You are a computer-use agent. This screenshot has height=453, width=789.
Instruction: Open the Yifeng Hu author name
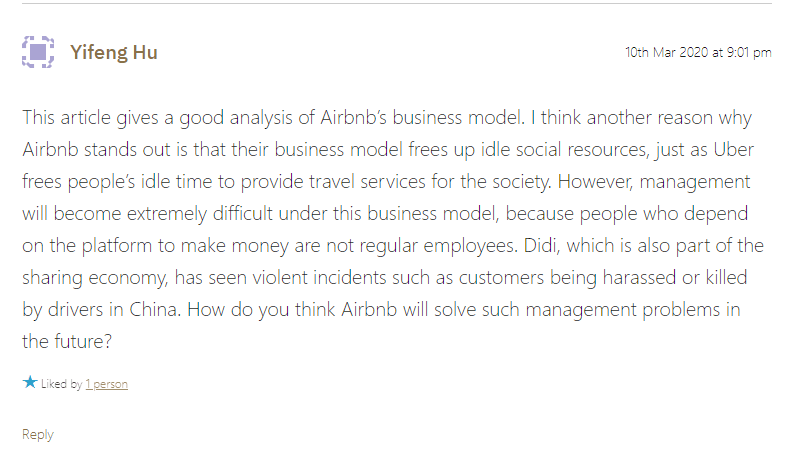[113, 53]
